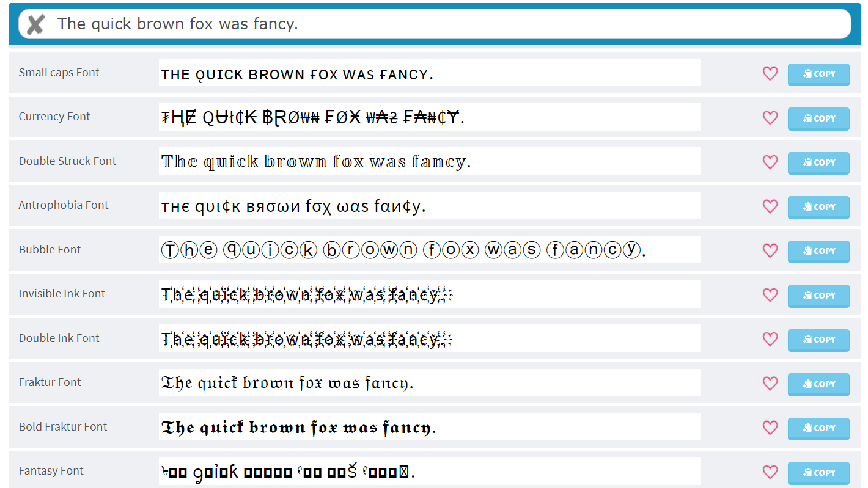Favorite the Small caps Font using heart icon
The height and width of the screenshot is (488, 868).
click(770, 73)
